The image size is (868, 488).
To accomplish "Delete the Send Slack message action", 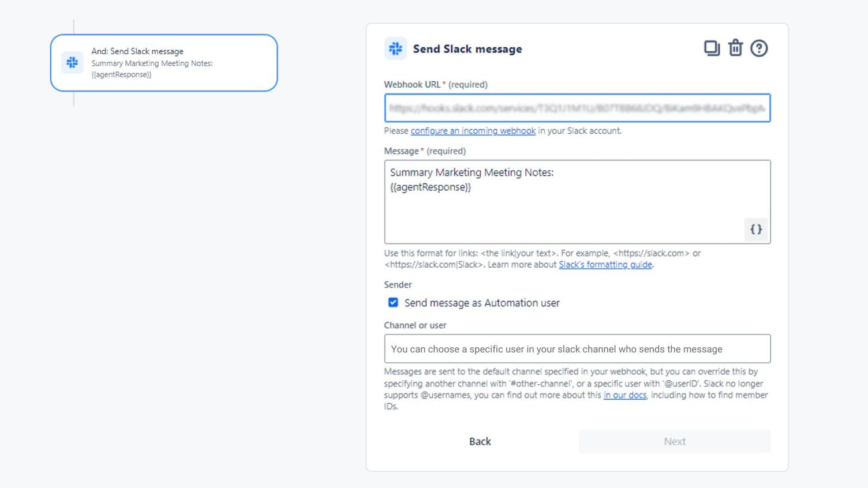I will (x=735, y=48).
